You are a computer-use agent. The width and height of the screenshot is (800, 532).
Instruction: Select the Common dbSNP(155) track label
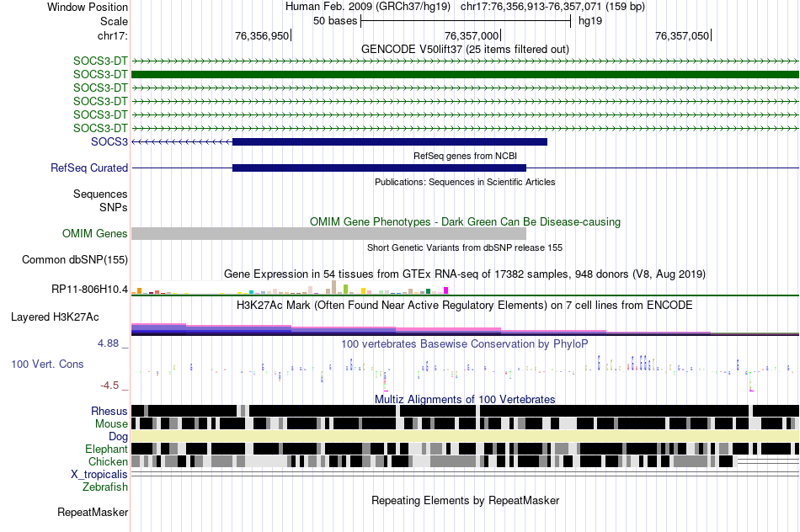point(75,259)
